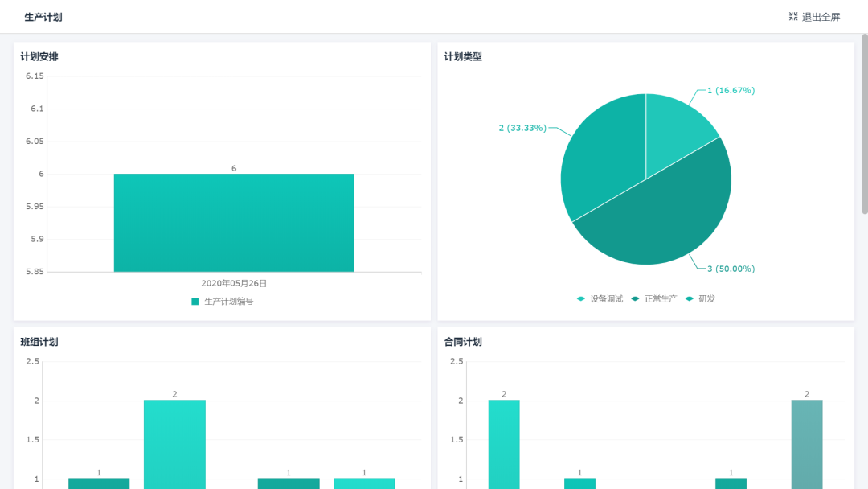This screenshot has height=489, width=868.
Task: Click the date label 2020年05月26日
Action: point(232,281)
